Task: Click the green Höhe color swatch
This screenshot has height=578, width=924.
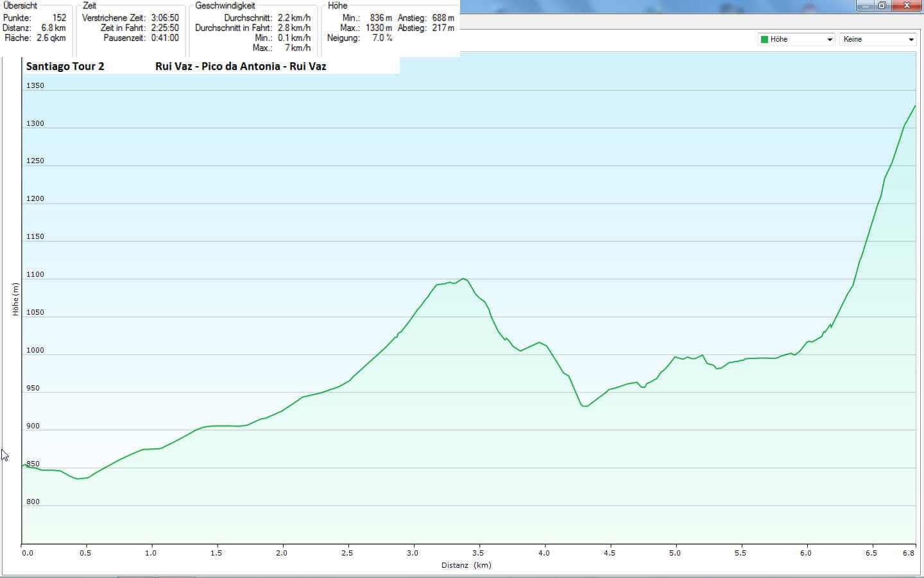Action: tap(764, 40)
